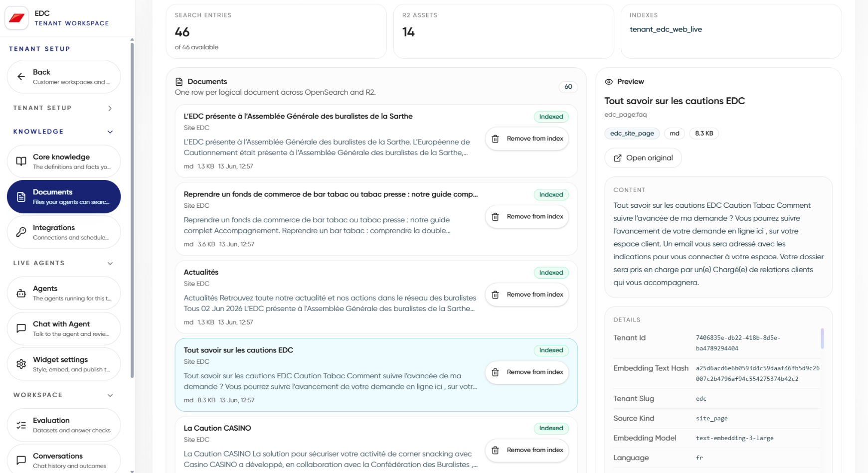Click the trash icon on the Actualités row
Screen dimensions: 868x473
coord(495,295)
